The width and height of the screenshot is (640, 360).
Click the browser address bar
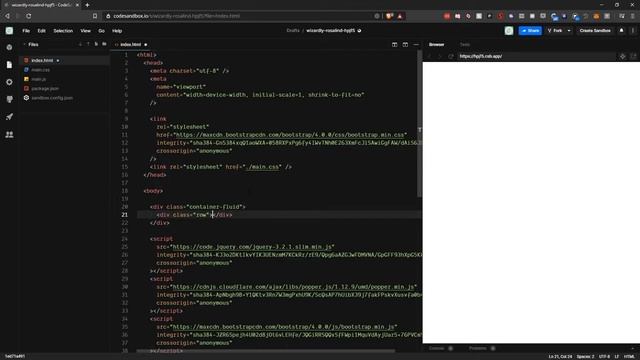(241, 16)
